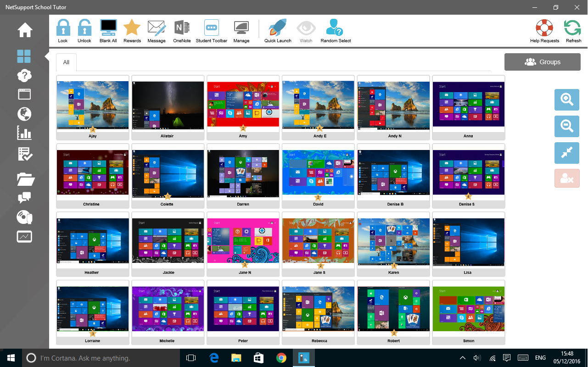Image resolution: width=588 pixels, height=367 pixels.
Task: Select the All tab
Action: coord(67,62)
